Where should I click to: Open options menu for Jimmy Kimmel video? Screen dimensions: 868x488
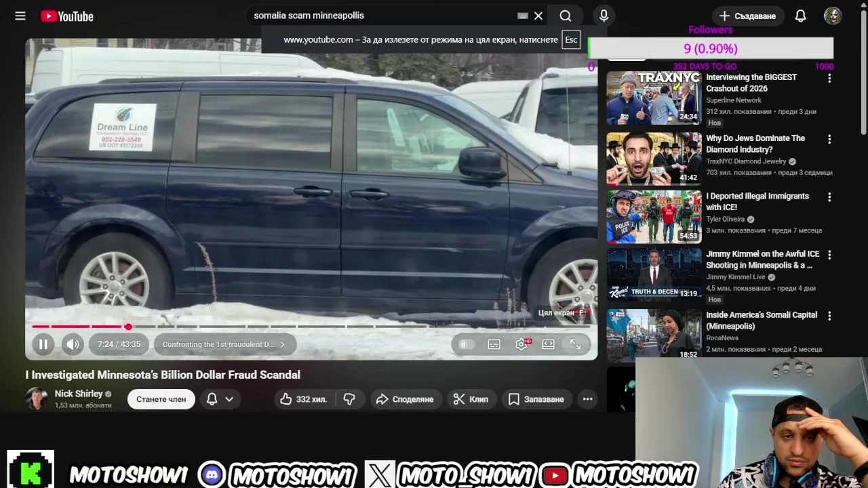[x=829, y=256]
